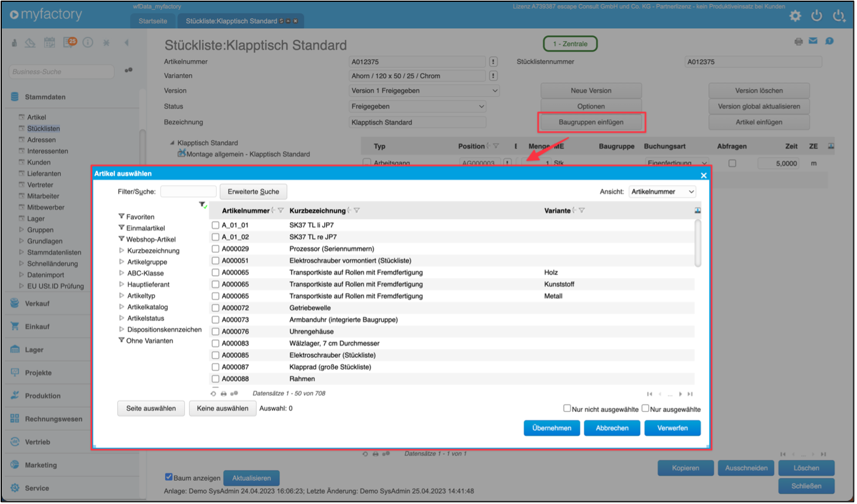Open the Status Freigegeben dropdown

pos(417,106)
